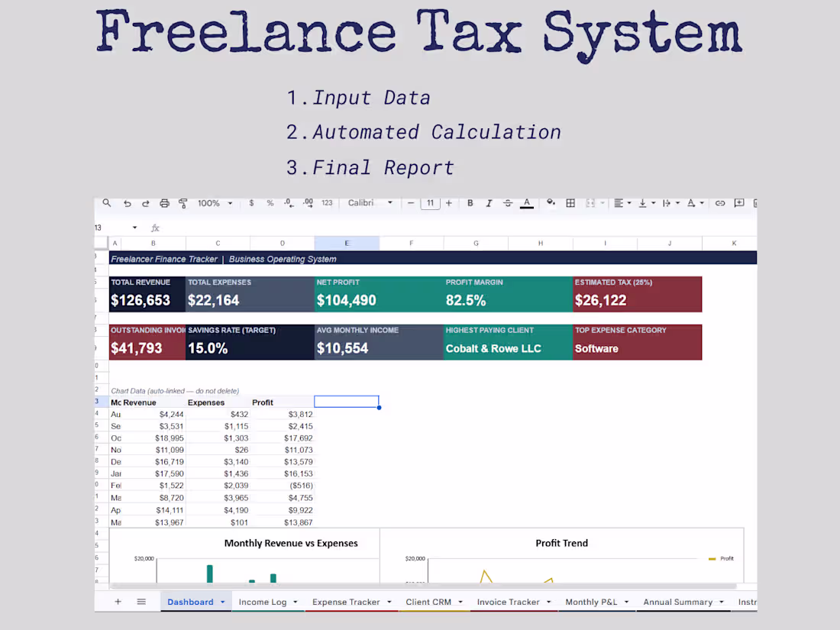Click the Total Expenses value $22,164
Viewport: 840px width, 630px height.
213,301
